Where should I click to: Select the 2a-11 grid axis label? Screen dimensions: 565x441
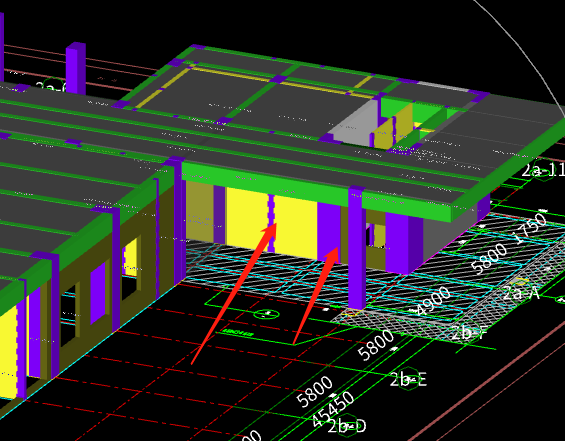543,170
